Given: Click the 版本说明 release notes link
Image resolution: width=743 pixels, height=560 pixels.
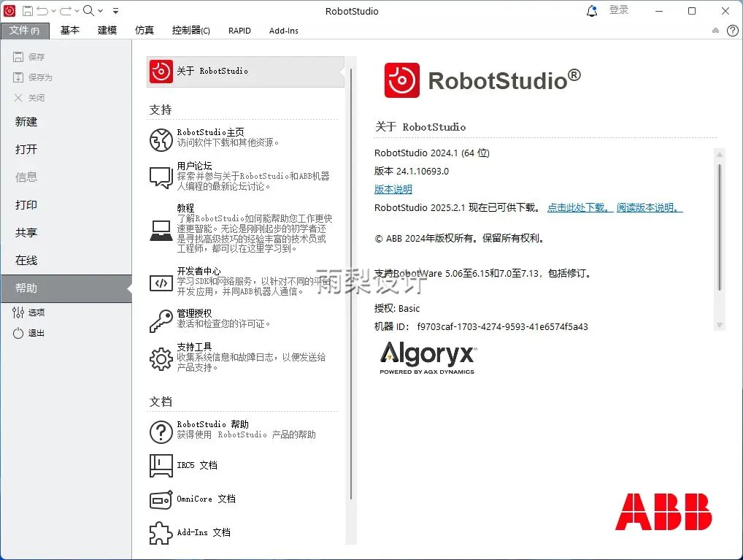Looking at the screenshot, I should (393, 189).
